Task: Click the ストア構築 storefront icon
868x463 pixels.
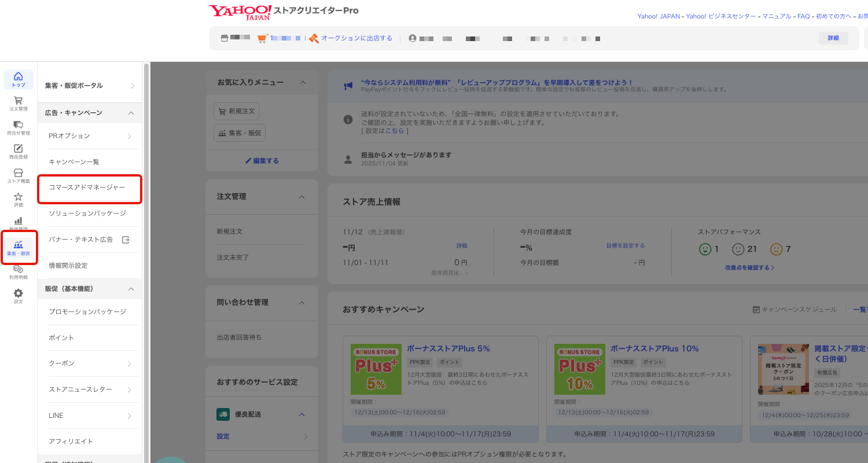Action: pos(18,175)
